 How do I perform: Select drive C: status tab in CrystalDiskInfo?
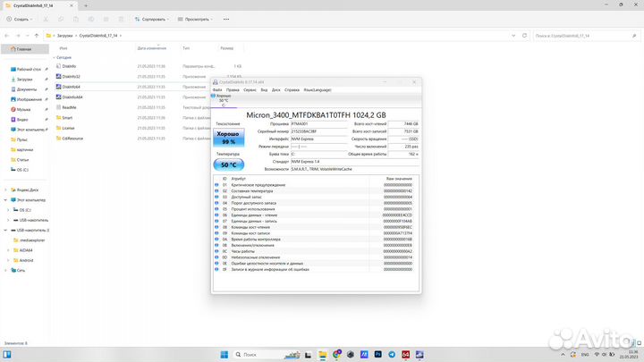coord(224,99)
